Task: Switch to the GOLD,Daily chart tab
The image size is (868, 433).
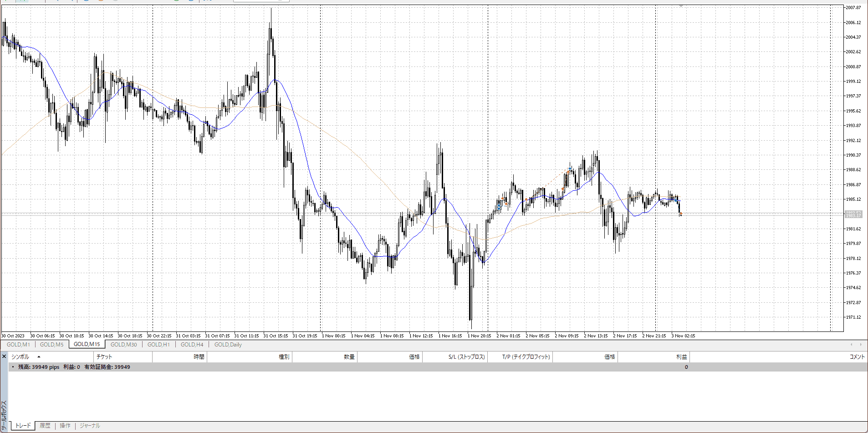Action: (228, 345)
